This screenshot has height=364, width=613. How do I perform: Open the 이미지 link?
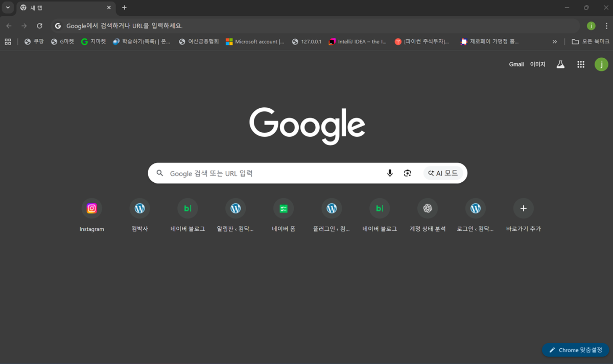coord(537,64)
